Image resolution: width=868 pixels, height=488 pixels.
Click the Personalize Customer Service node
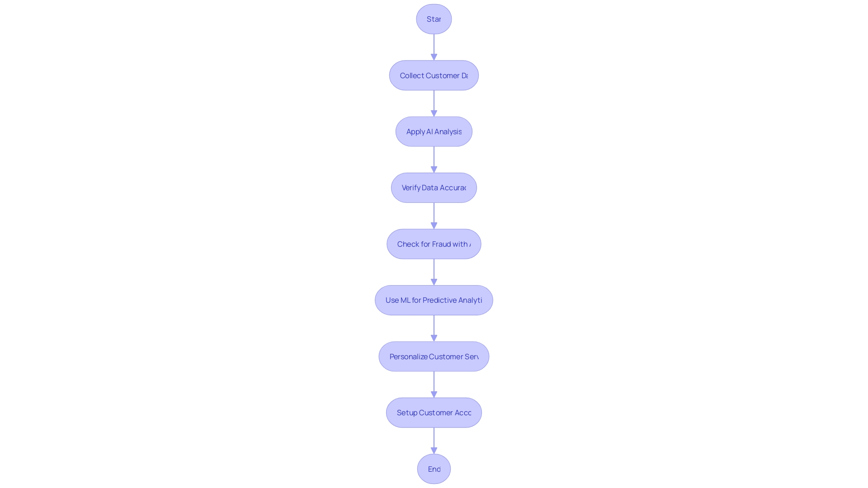pos(434,356)
